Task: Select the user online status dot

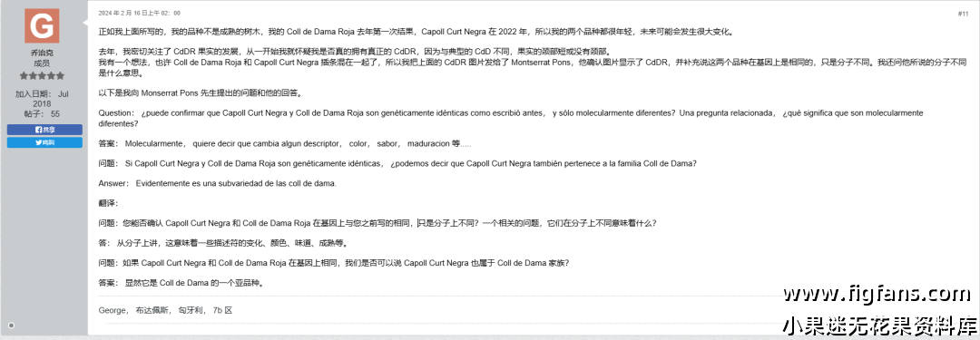Action: (11, 325)
